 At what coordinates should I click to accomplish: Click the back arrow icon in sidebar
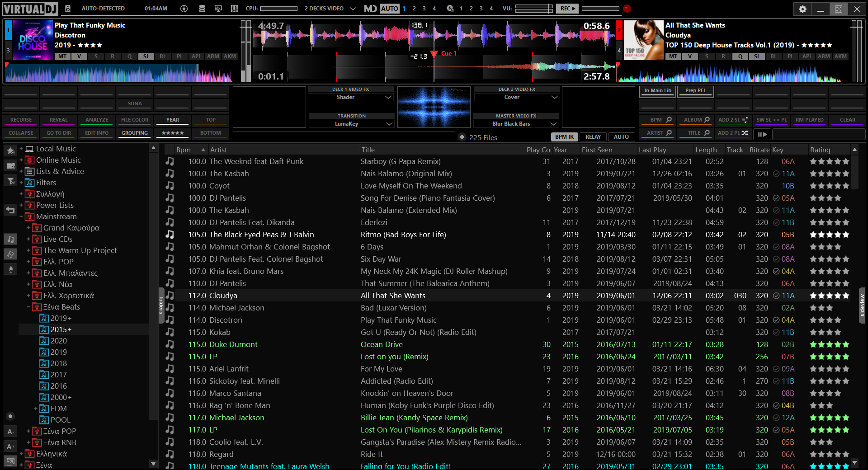[x=11, y=209]
